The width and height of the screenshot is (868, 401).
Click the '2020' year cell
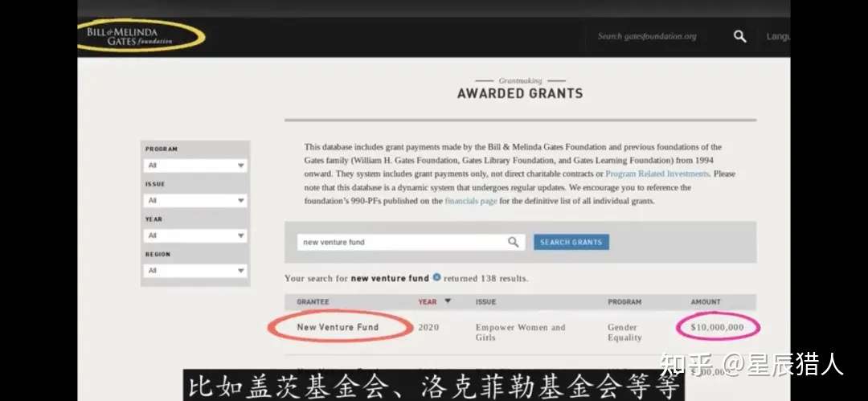click(x=428, y=327)
